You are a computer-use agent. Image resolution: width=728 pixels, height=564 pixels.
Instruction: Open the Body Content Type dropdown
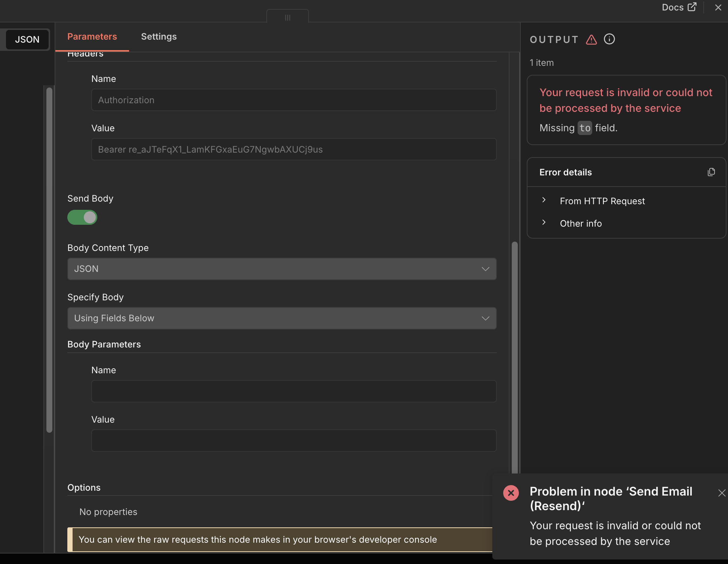coord(282,269)
